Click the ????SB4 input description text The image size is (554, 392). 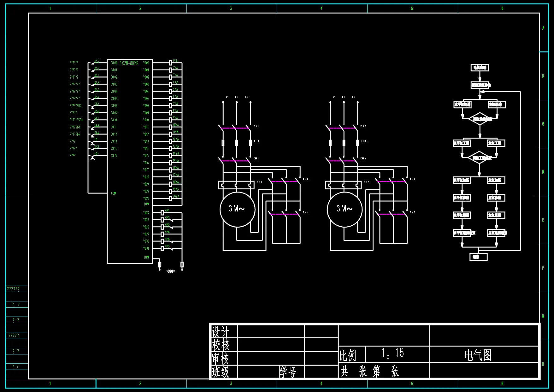pos(75,134)
